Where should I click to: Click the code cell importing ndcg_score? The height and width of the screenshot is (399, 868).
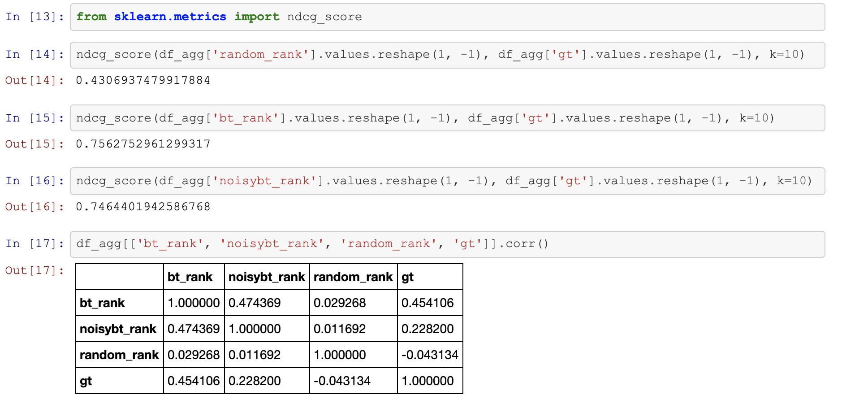tap(447, 17)
